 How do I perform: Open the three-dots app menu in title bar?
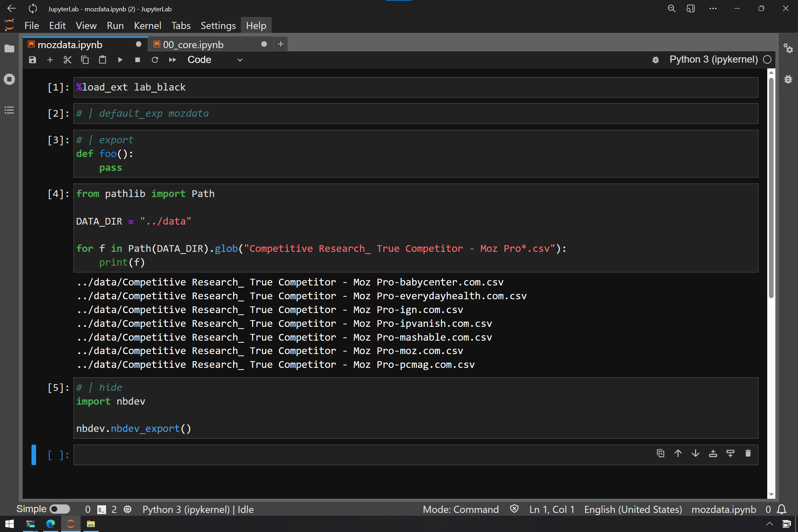(713, 8)
